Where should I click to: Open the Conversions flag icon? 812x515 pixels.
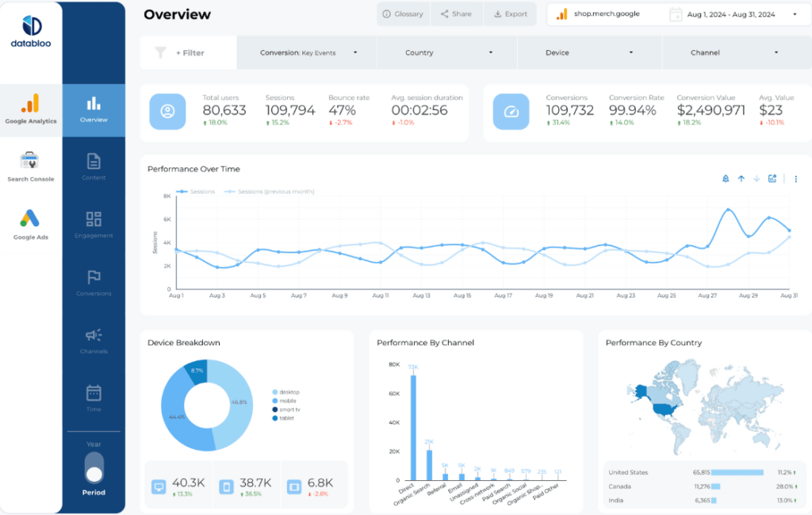[94, 277]
